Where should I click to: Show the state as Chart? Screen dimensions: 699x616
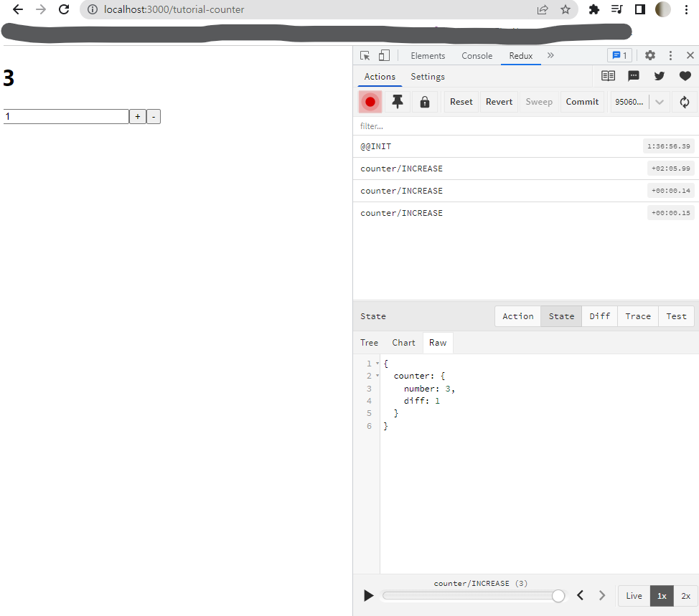[403, 343]
